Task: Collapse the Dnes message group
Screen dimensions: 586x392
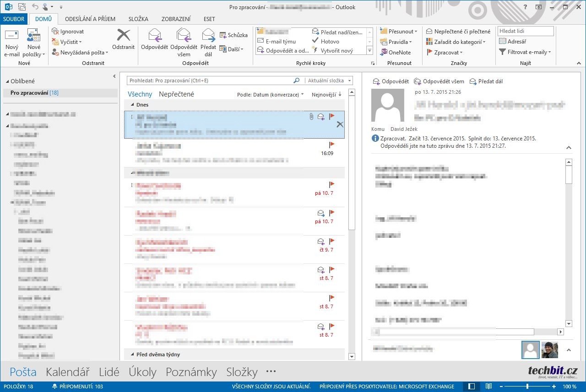Action: (x=132, y=105)
